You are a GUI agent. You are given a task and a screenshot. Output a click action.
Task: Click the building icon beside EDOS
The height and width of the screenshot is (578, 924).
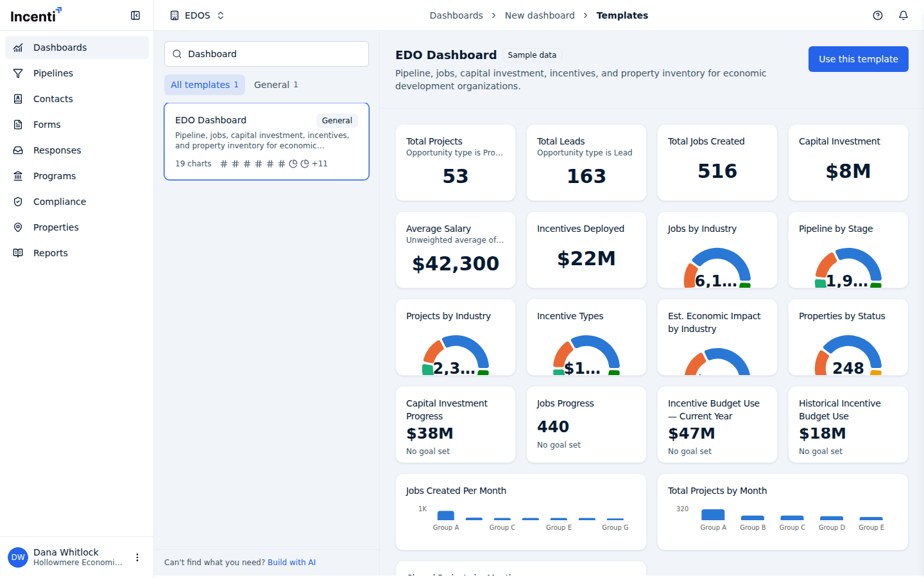[x=175, y=15]
